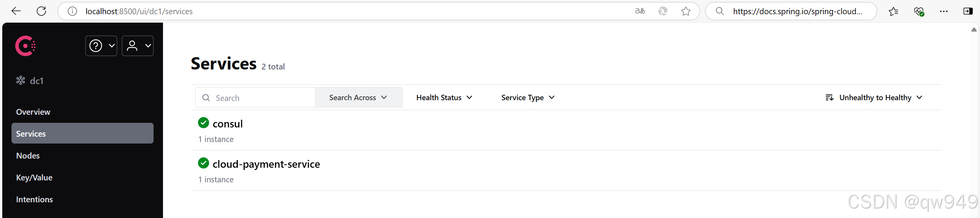Click the '1 instance' text under consul
The image size is (980, 218).
tap(216, 139)
